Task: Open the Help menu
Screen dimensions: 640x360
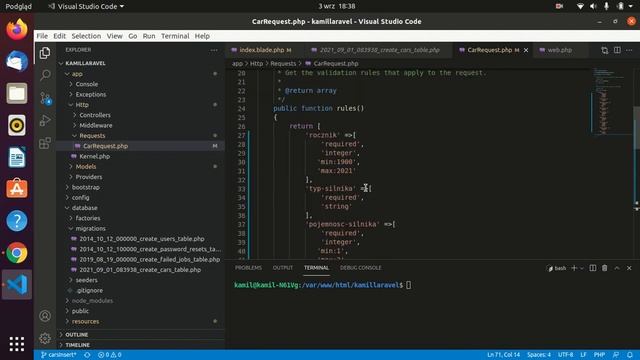Action: click(x=202, y=36)
